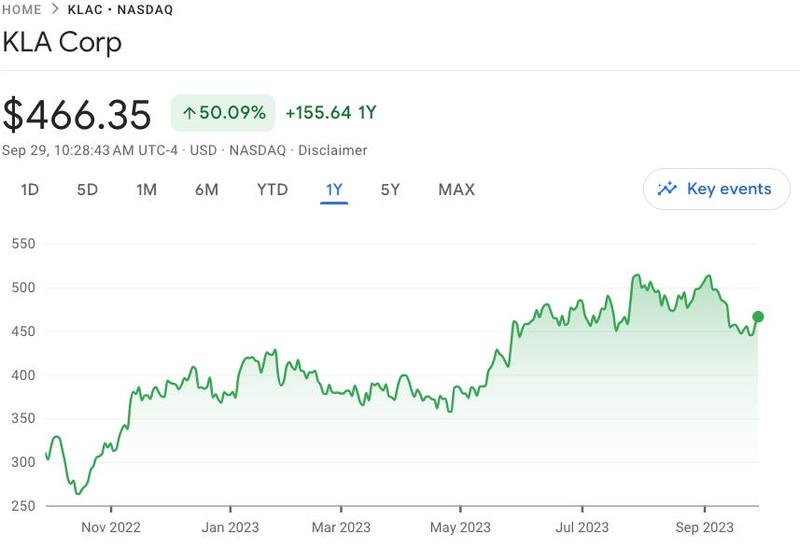
Task: Click the Sep 29 timestamp text
Action: click(90, 151)
